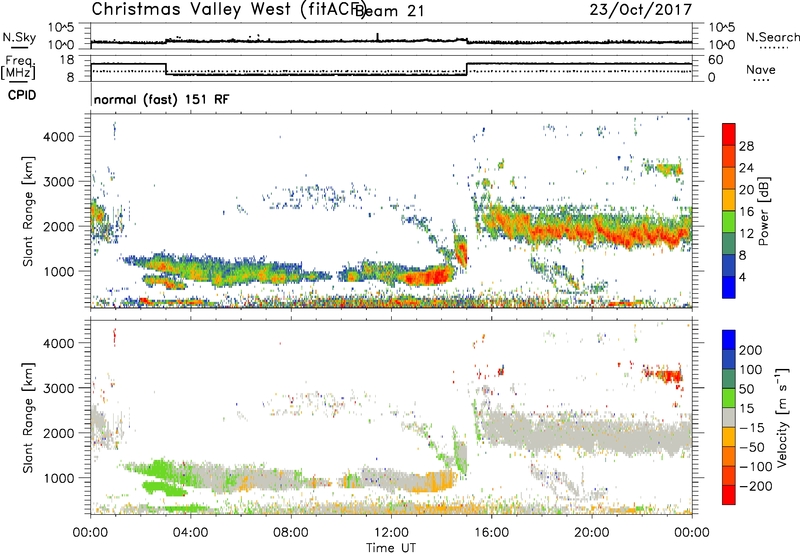Click the 'Beam 21' label
800x554 pixels.
pos(389,11)
